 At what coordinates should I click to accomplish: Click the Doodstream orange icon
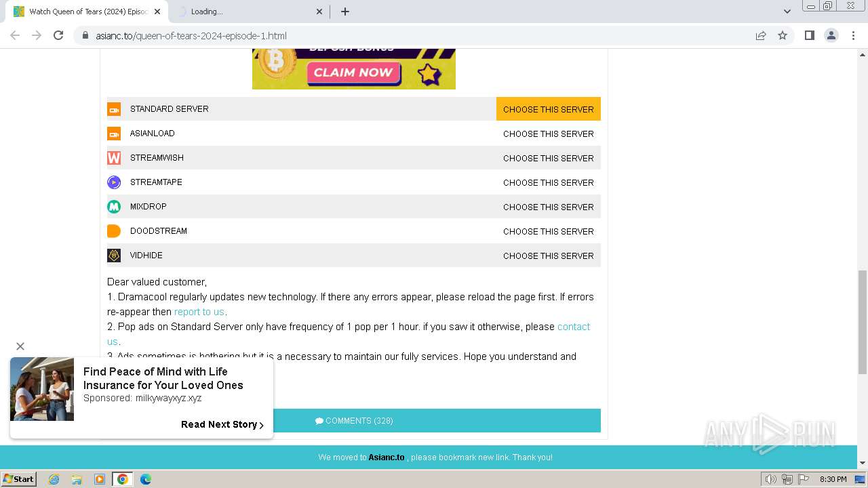114,231
